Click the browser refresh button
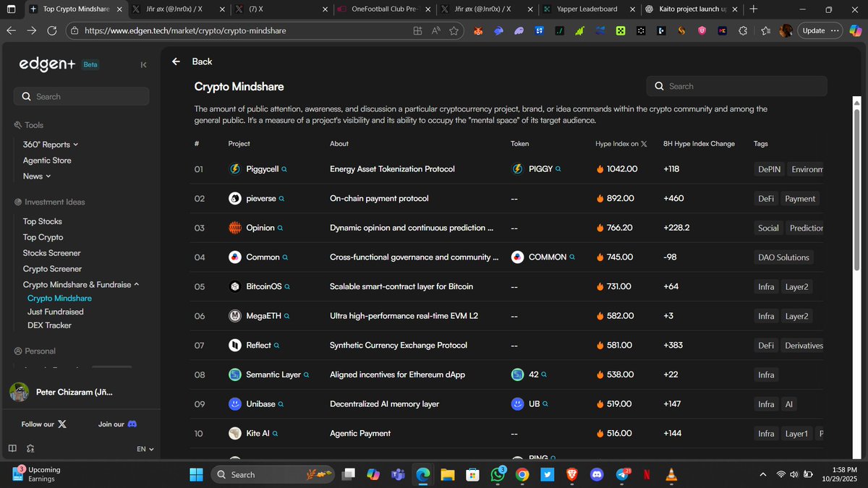 (x=52, y=30)
